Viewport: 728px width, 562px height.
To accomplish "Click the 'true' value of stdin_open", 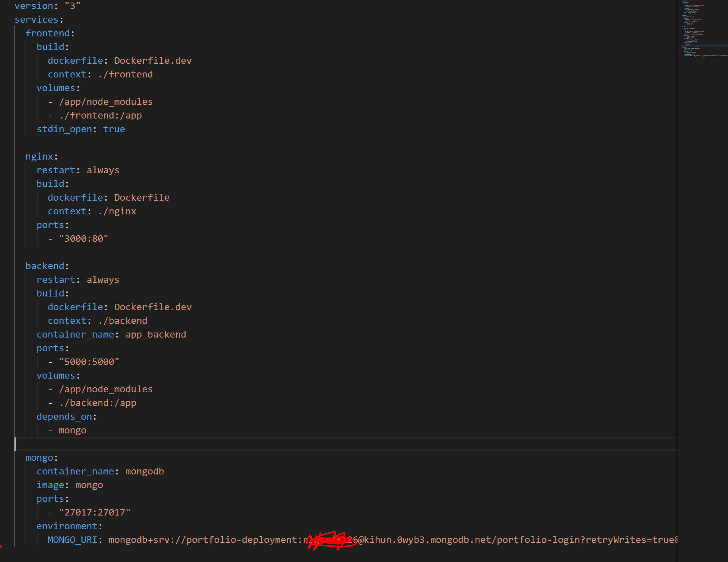I will click(114, 129).
